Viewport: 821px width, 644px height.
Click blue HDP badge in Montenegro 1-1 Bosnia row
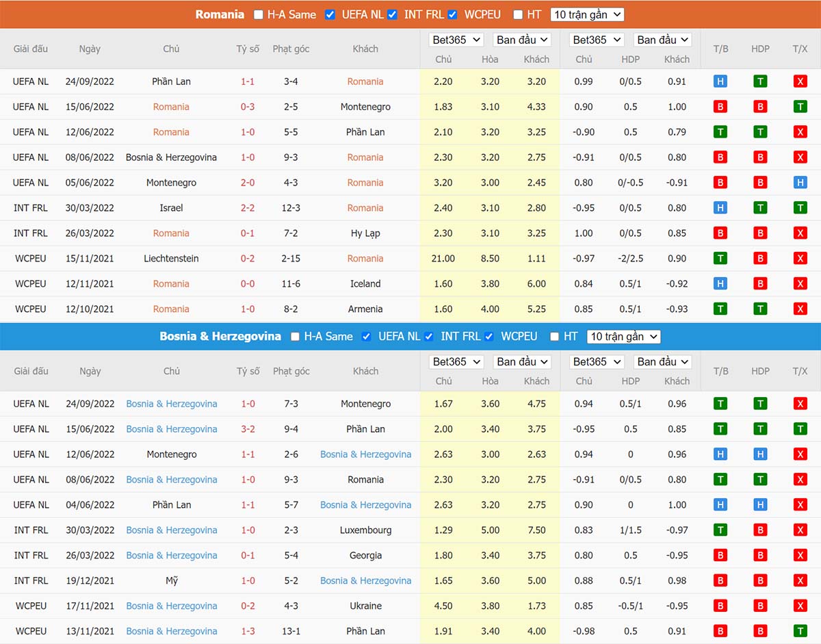click(x=760, y=454)
